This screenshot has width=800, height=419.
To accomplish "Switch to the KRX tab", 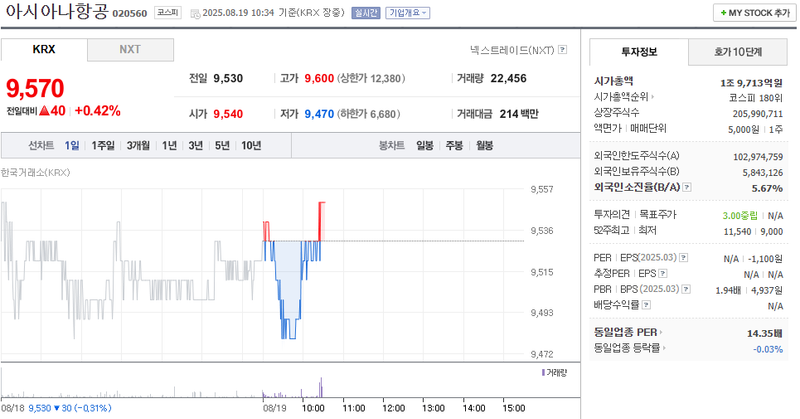I will tap(44, 50).
